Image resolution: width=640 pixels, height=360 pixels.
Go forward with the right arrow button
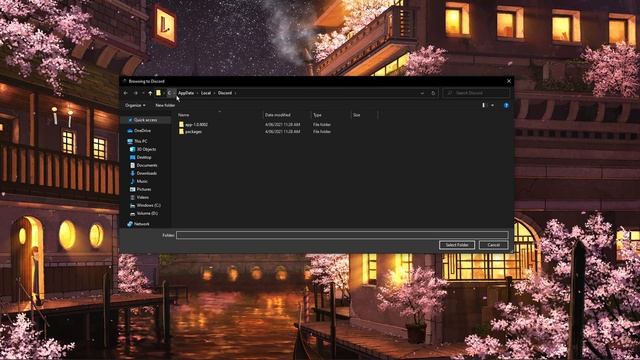(136, 93)
